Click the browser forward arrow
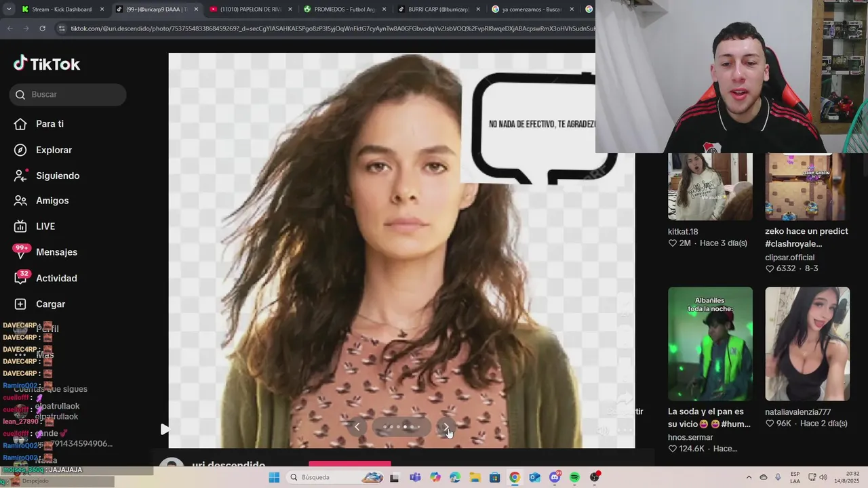Image resolution: width=868 pixels, height=488 pixels. (26, 28)
